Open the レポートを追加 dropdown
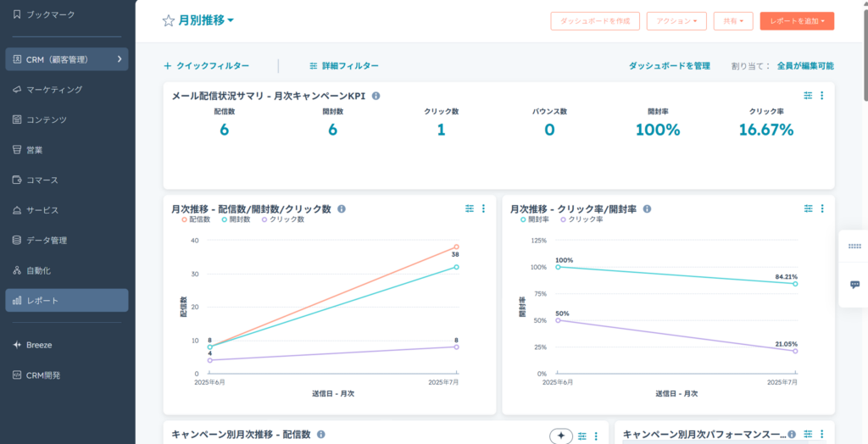The height and width of the screenshot is (444, 868). click(x=797, y=21)
